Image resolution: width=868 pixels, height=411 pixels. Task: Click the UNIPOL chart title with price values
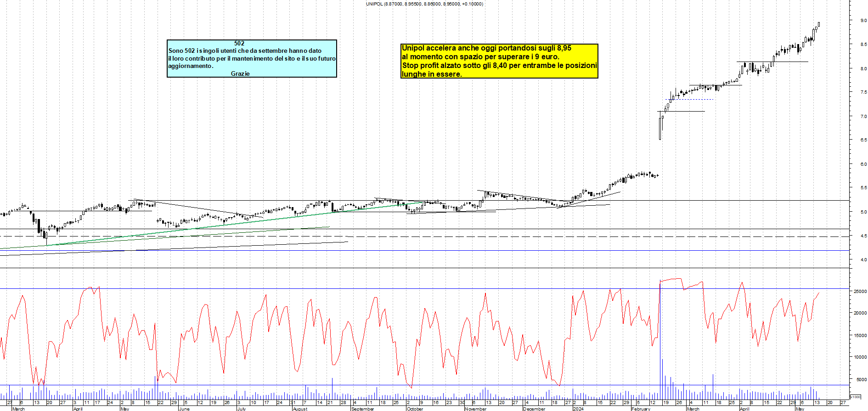(x=424, y=4)
